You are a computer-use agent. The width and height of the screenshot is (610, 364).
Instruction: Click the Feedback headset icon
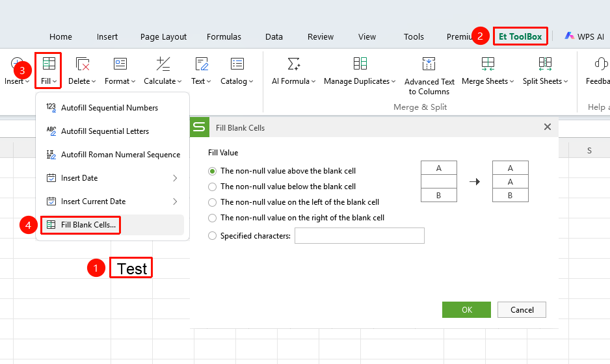[x=601, y=64]
